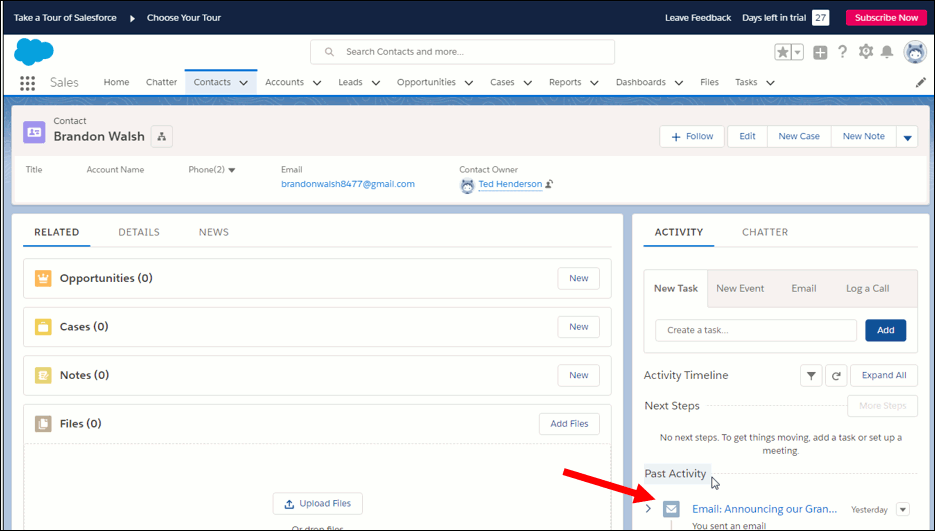Switch to the Chatter panel tab
The image size is (935, 531).
coord(765,232)
